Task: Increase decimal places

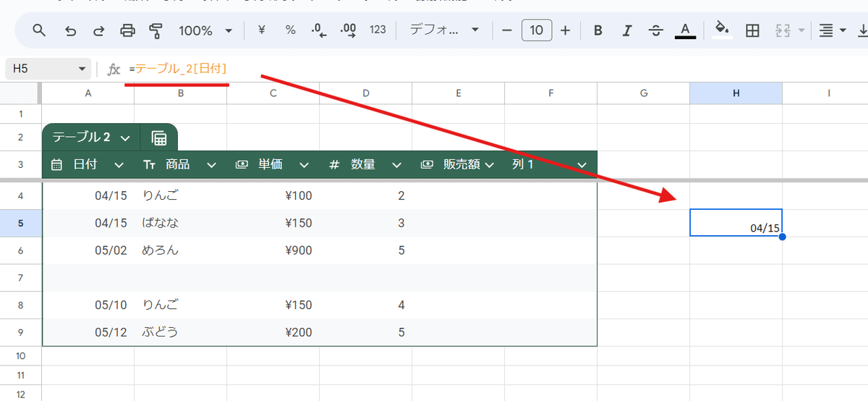Action: pos(348,30)
